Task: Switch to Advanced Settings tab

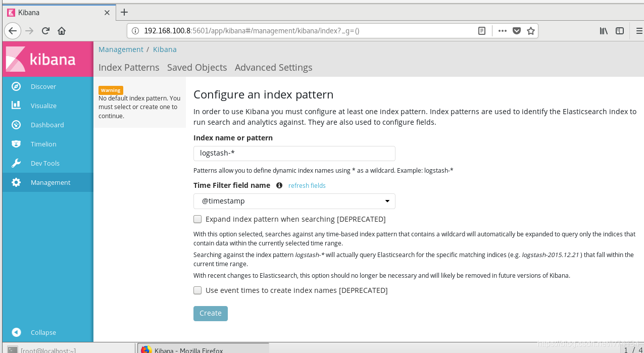Action: coord(273,67)
